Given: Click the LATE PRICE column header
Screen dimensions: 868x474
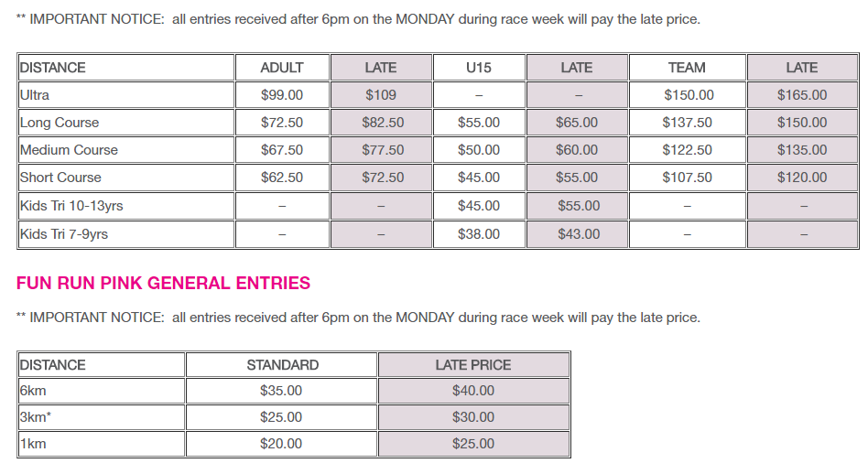Looking at the screenshot, I should click(473, 365).
